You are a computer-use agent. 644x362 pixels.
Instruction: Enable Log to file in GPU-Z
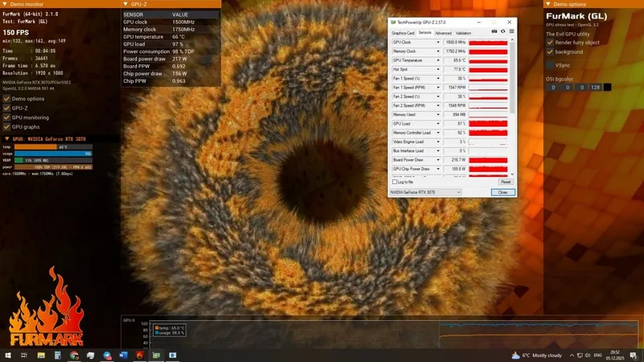(x=394, y=182)
